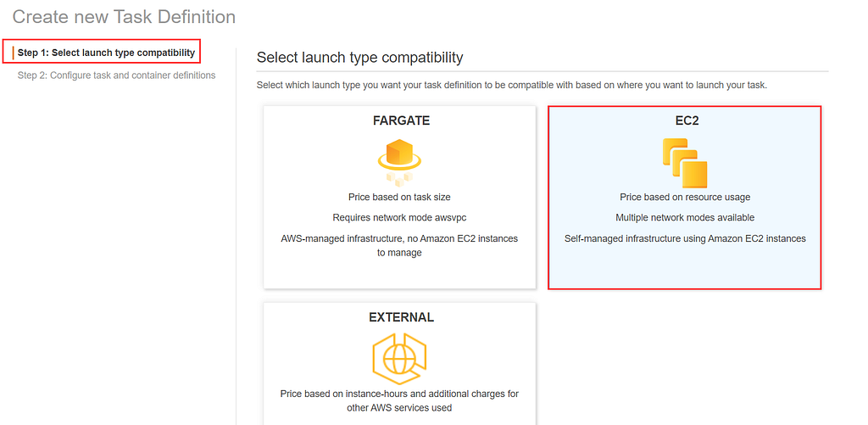Click the External globe hexagon icon
868x425 pixels.
[399, 359]
